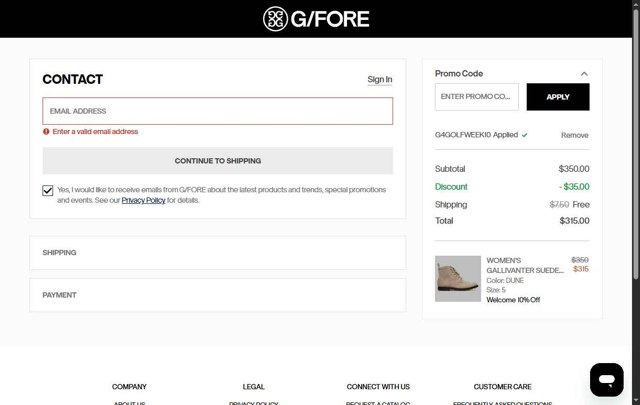Expand the Shipping section

coord(218,252)
